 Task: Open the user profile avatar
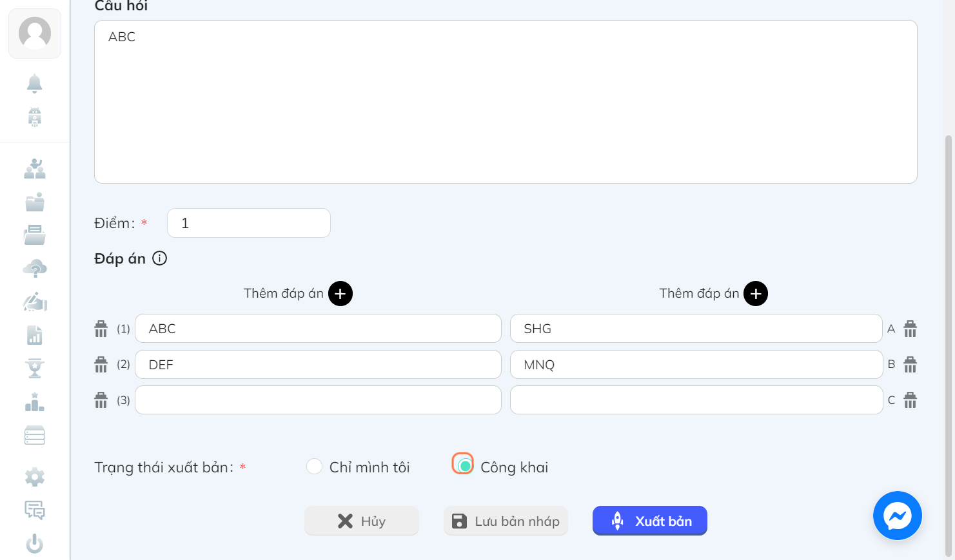coord(35,33)
